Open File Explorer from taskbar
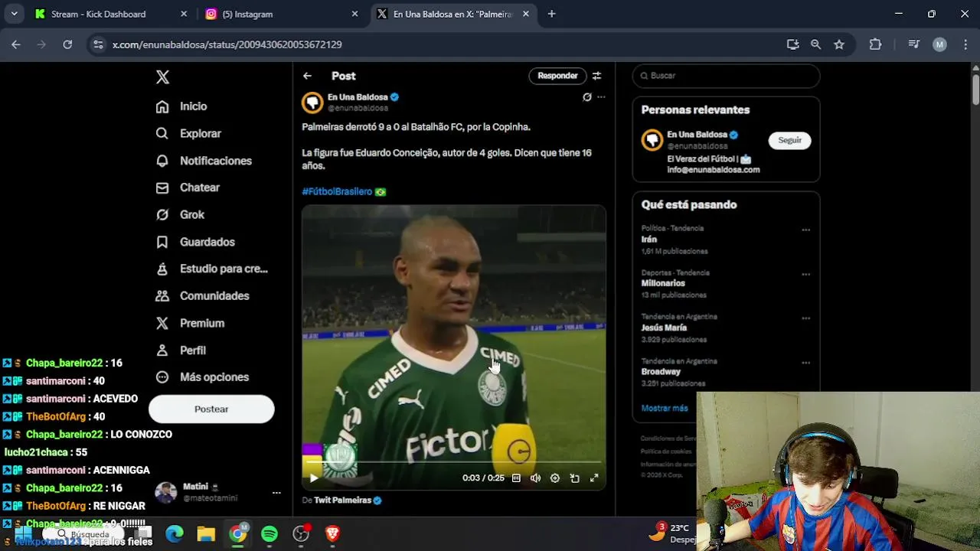The width and height of the screenshot is (980, 551). pyautogui.click(x=206, y=534)
